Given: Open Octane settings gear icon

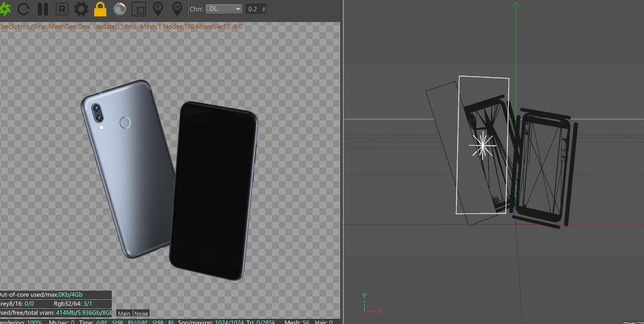Looking at the screenshot, I should 81,9.
